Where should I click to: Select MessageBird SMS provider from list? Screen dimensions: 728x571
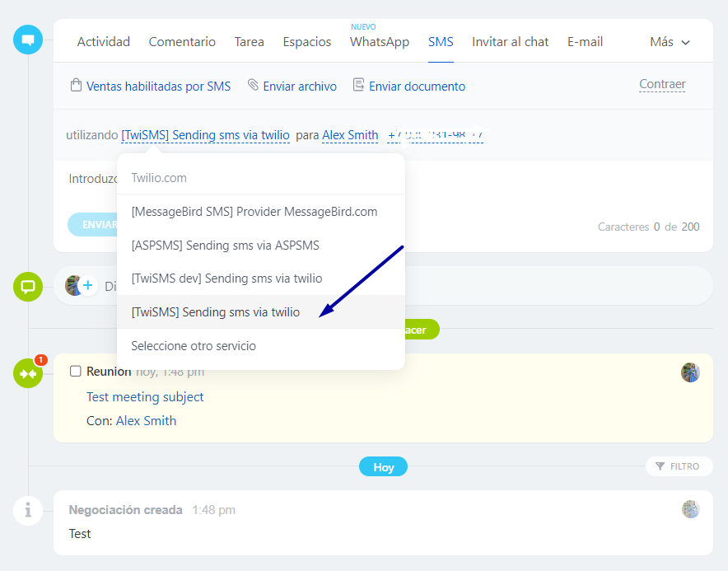tap(254, 212)
